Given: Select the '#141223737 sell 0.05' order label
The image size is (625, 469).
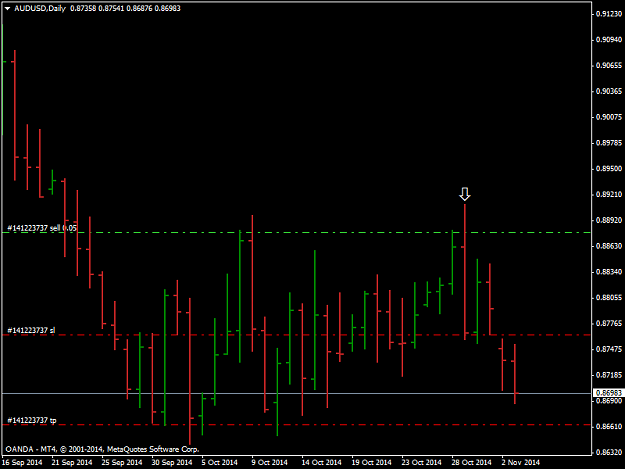Looking at the screenshot, I should 42,228.
